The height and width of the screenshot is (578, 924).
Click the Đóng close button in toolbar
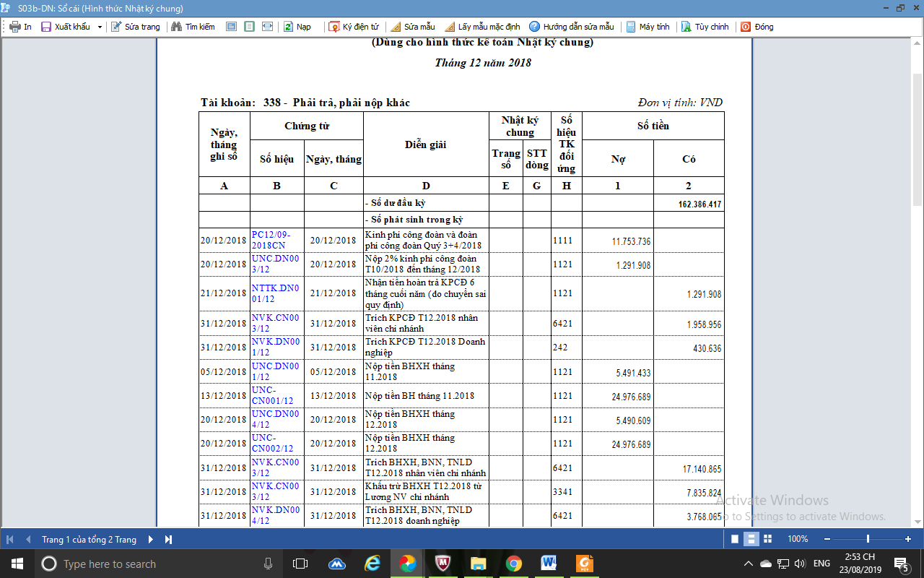coord(757,27)
